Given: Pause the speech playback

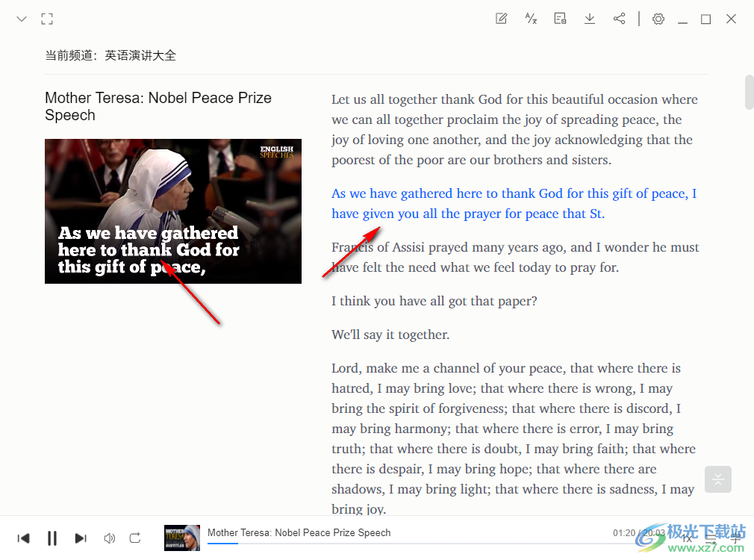Looking at the screenshot, I should click(x=52, y=538).
